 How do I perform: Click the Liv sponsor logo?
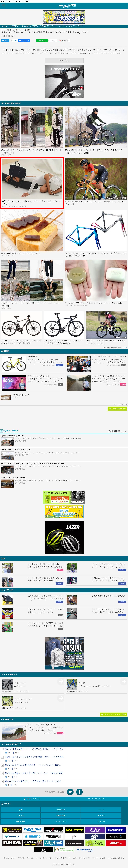tap(95, 830)
